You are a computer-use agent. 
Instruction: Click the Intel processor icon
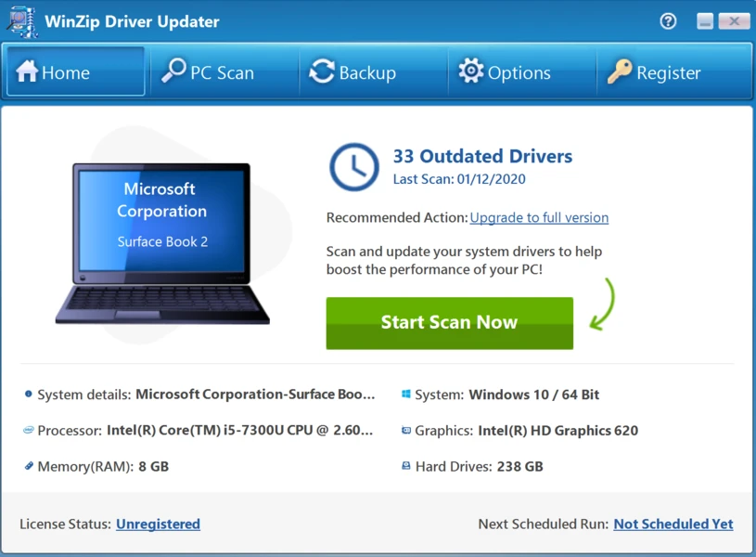point(29,430)
